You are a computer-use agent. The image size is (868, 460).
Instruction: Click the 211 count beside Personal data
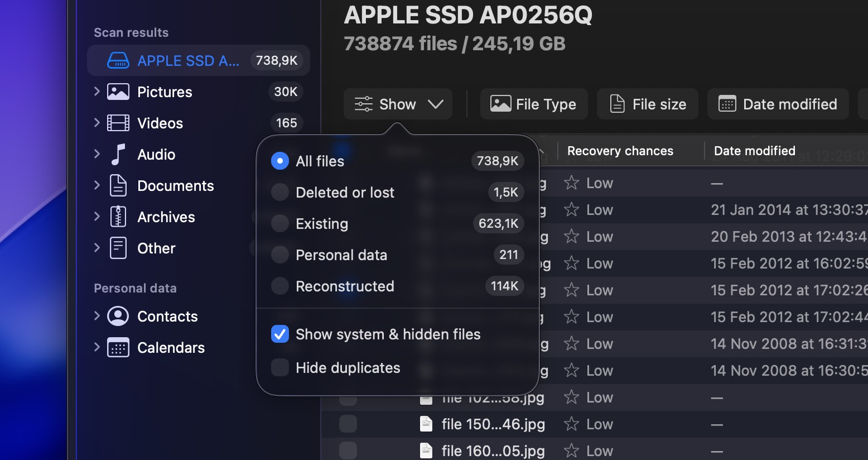508,255
